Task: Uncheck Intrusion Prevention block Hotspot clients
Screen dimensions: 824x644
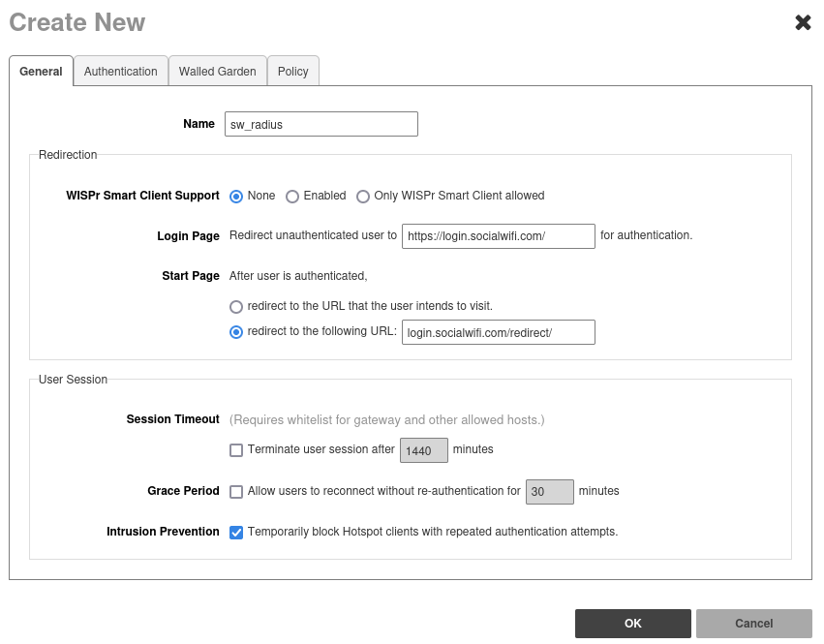Action: point(236,533)
